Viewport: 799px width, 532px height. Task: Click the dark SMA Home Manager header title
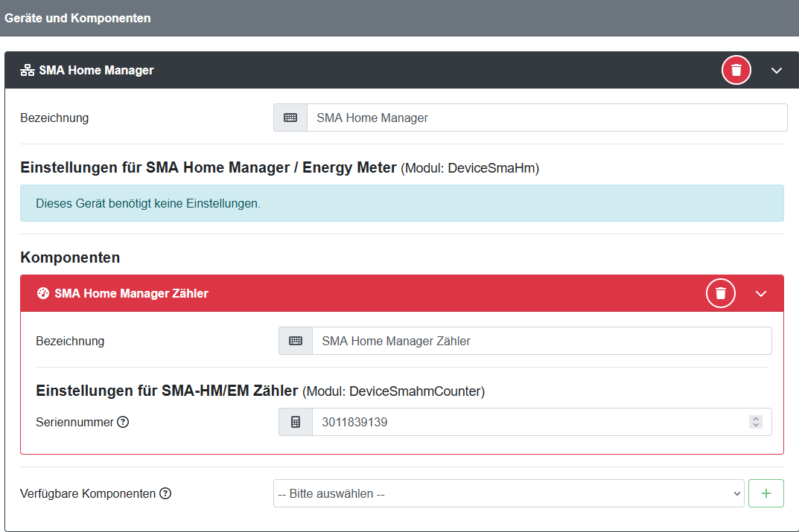pyautogui.click(x=96, y=70)
